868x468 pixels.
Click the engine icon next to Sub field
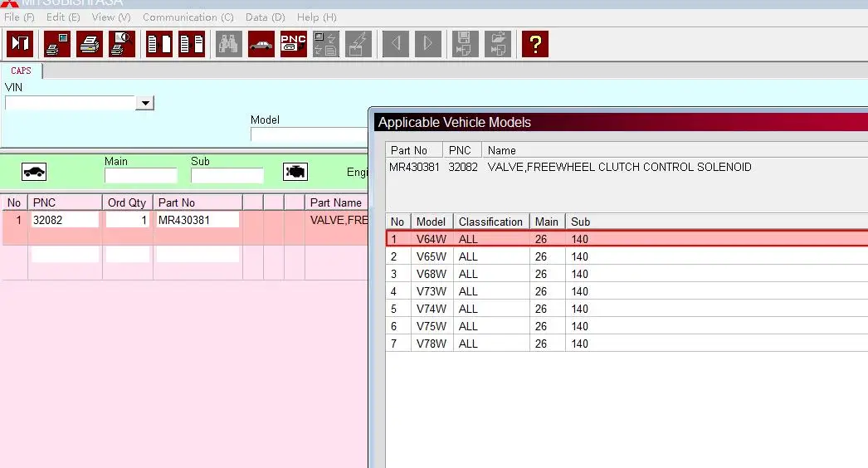(295, 172)
